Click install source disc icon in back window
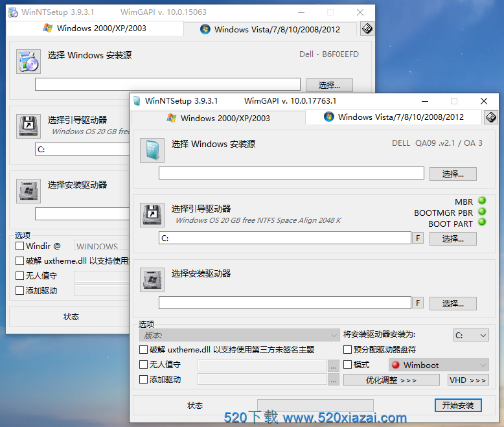504x427 pixels. (29, 62)
